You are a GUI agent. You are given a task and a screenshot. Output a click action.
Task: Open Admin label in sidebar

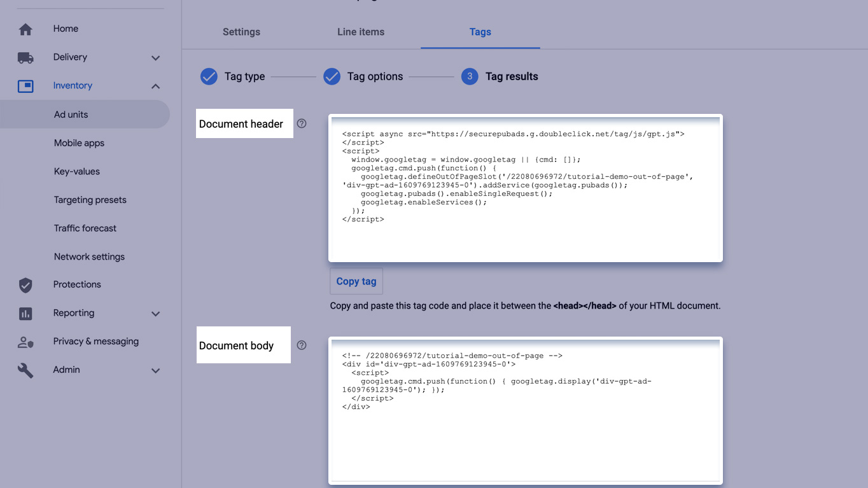[67, 370]
